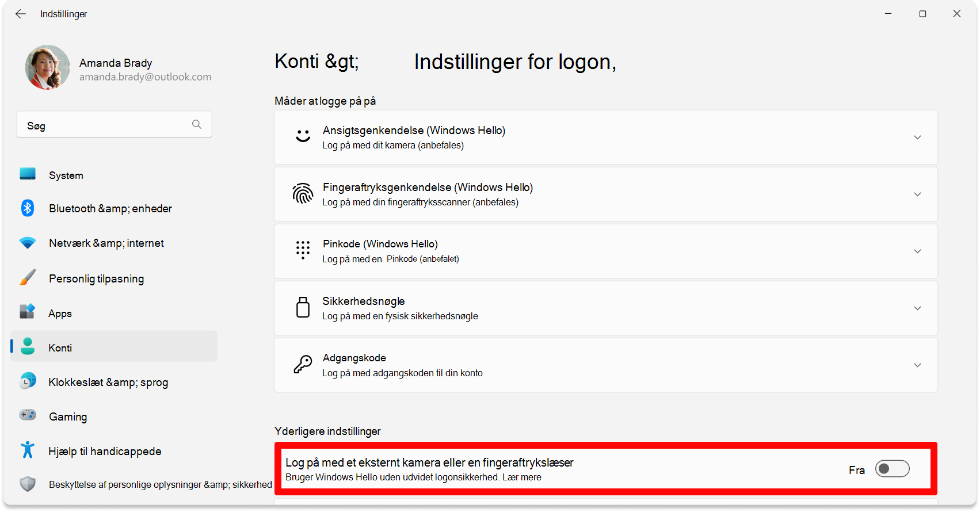Screen dimensions: 980x512
Task: Select Apps category label
Action: [x=60, y=314]
